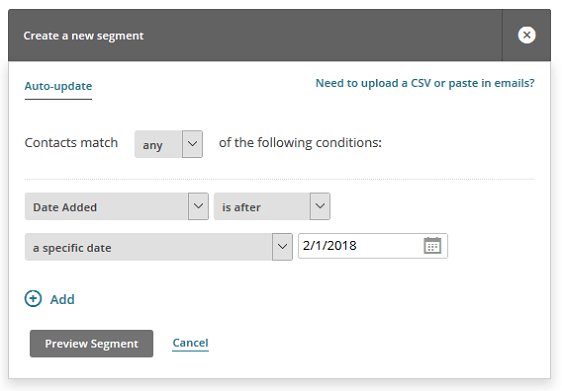Click the Create a new segment title

[84, 36]
